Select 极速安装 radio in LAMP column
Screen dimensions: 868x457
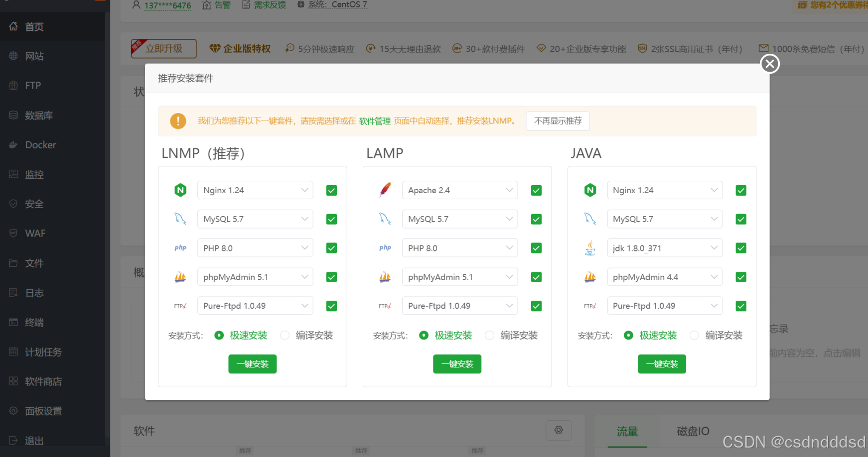pyautogui.click(x=424, y=336)
